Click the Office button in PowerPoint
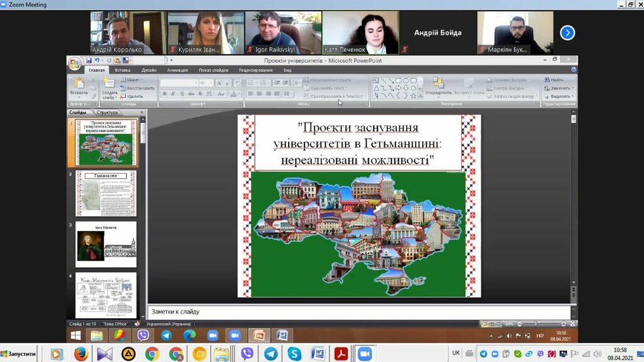 [x=75, y=64]
